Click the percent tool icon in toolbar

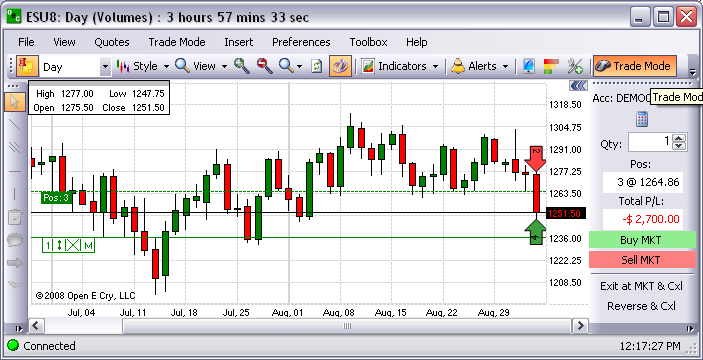[575, 66]
